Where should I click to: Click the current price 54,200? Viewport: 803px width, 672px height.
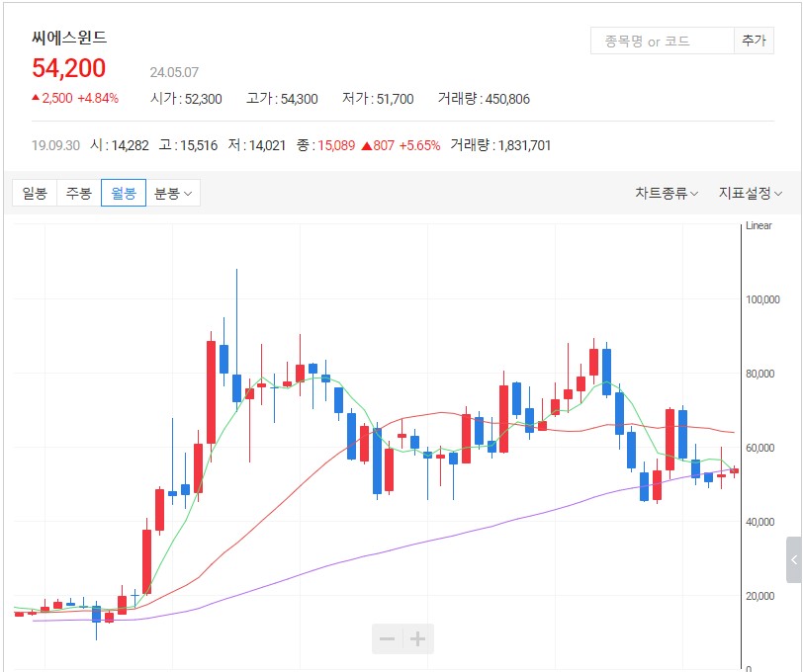(x=69, y=68)
